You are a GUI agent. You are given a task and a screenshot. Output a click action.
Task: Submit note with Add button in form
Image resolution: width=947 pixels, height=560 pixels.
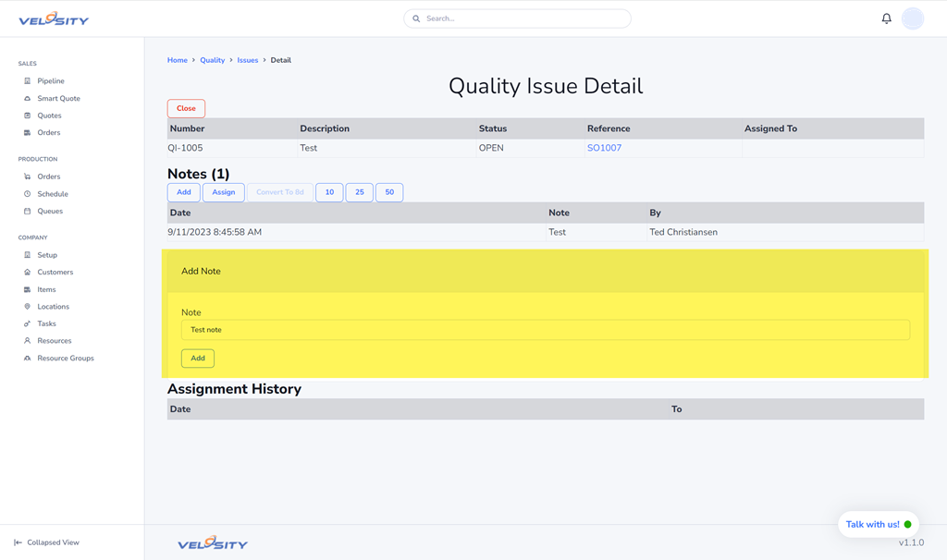pyautogui.click(x=198, y=359)
